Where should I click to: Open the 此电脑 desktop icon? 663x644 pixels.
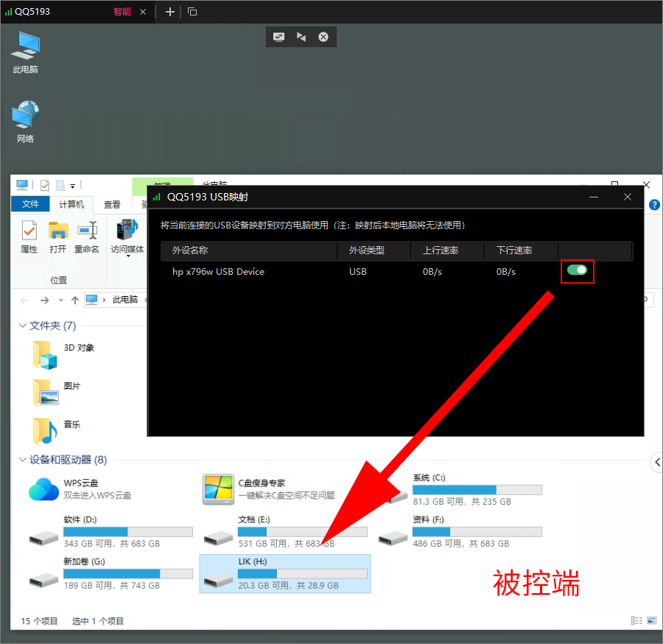[25, 52]
